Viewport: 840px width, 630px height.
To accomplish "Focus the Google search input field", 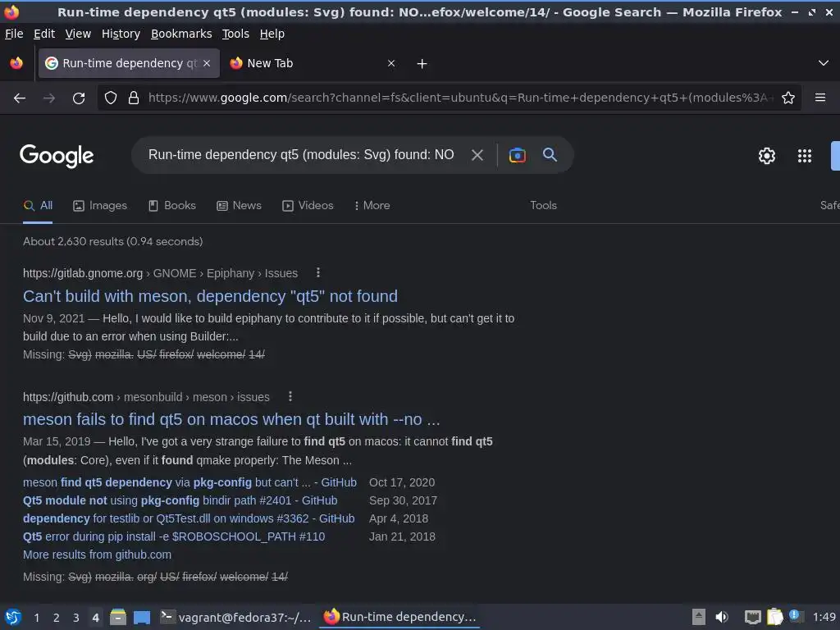I will point(301,155).
